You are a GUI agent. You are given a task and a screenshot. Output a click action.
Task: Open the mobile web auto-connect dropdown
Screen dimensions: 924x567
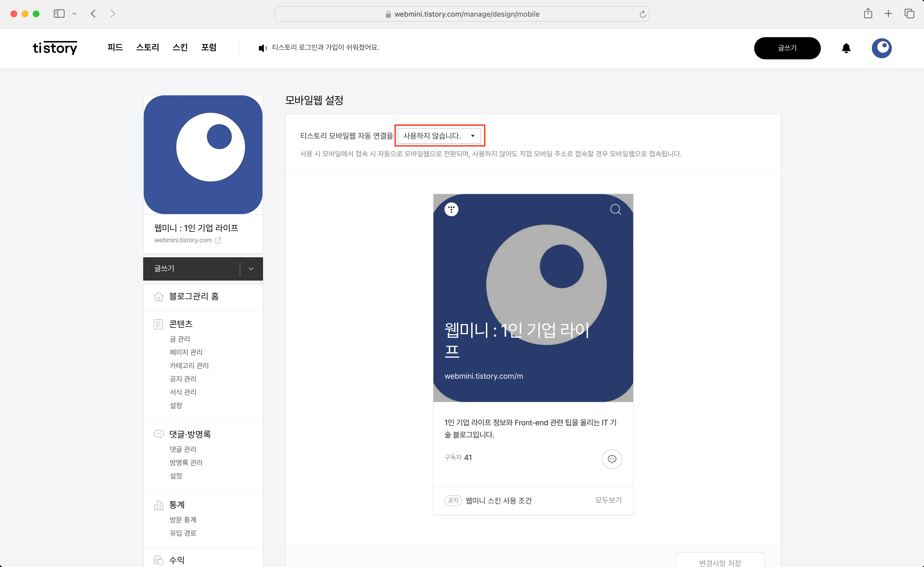click(439, 136)
